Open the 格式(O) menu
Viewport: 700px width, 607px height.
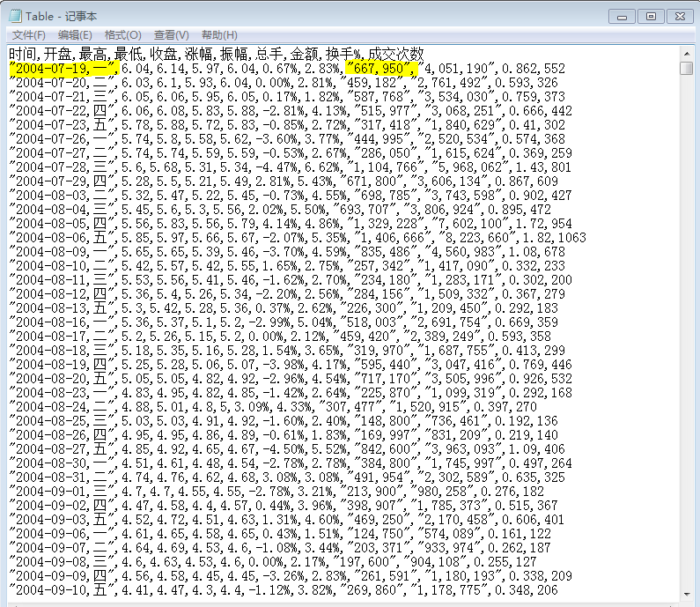[x=122, y=35]
